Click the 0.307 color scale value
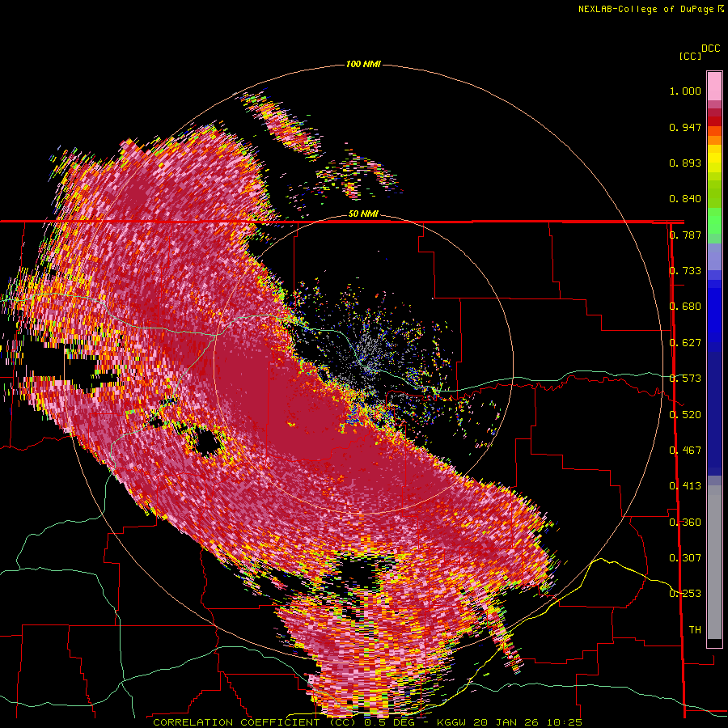Viewport: 728px width, 728px height. click(685, 557)
